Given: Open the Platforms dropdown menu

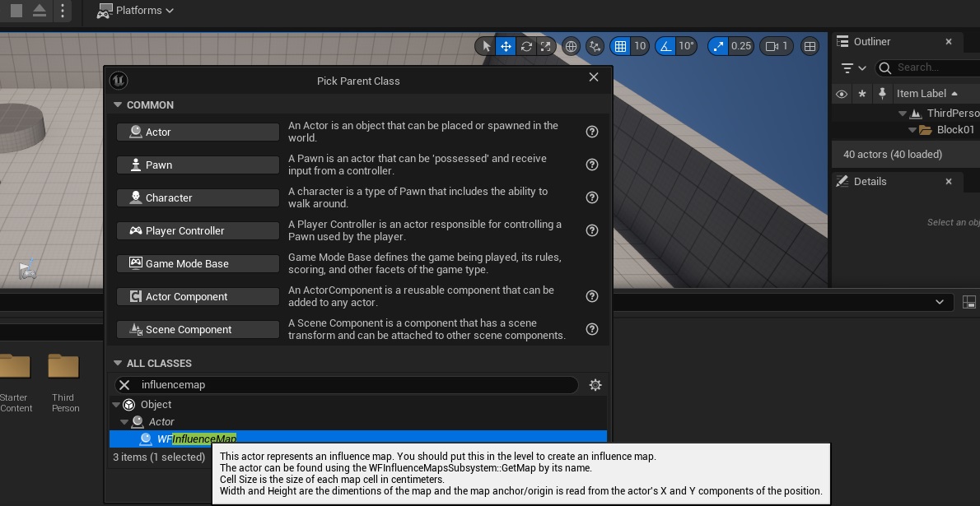Looking at the screenshot, I should 136,11.
